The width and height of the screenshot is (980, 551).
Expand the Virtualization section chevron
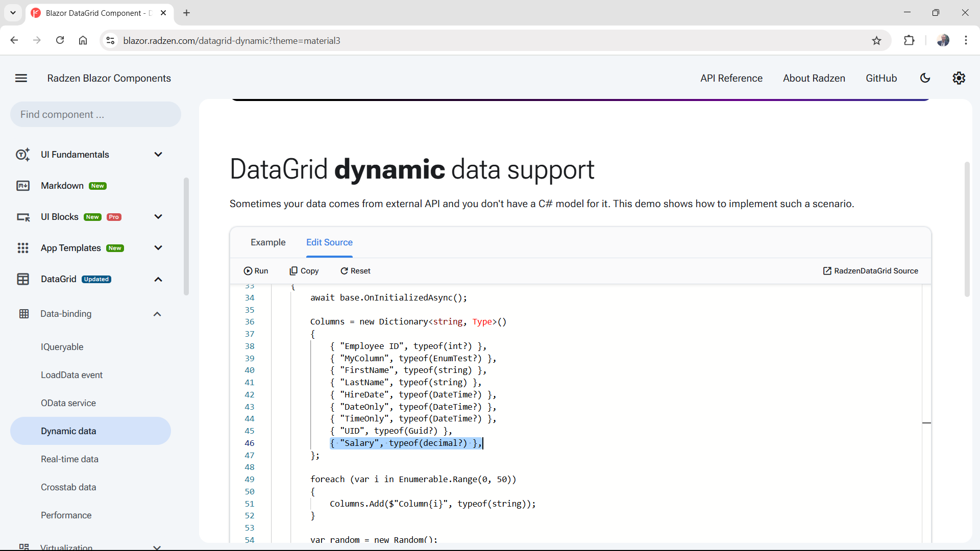(x=157, y=547)
